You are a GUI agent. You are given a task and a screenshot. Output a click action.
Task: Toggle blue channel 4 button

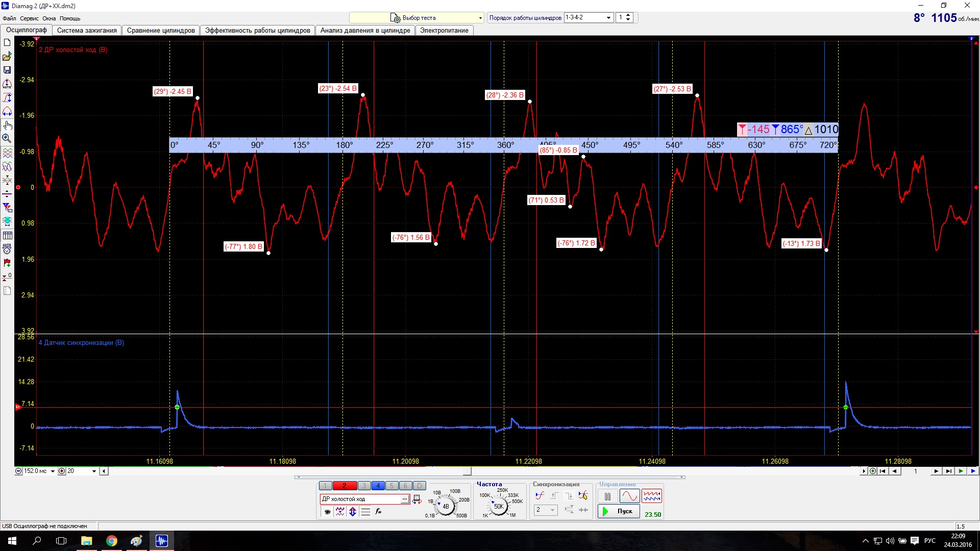(378, 486)
